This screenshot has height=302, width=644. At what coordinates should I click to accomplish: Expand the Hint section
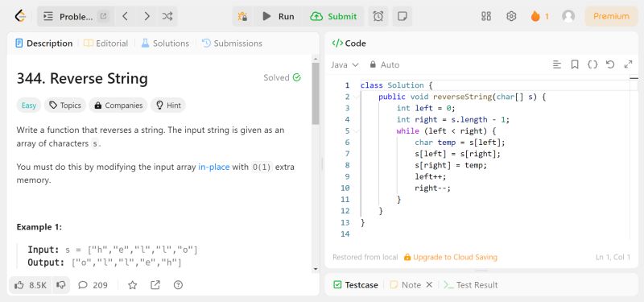pyautogui.click(x=168, y=105)
